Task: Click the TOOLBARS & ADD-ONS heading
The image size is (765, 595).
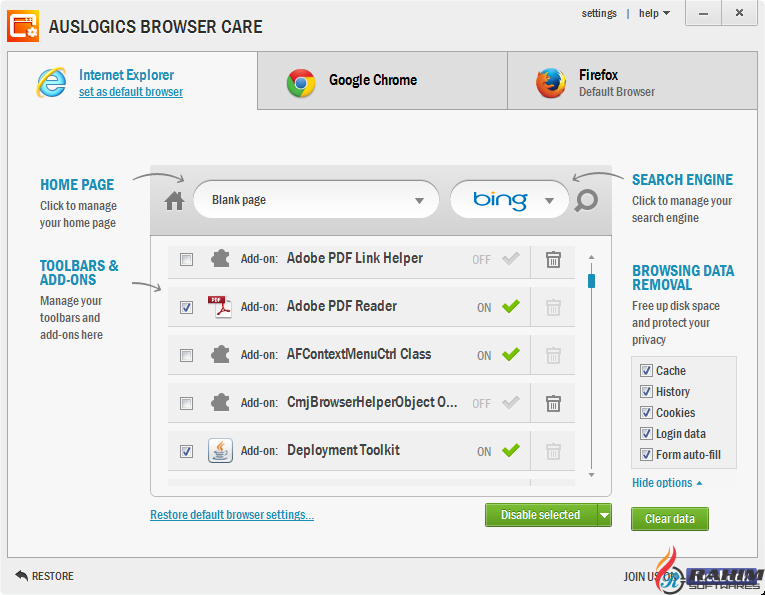Action: (79, 273)
